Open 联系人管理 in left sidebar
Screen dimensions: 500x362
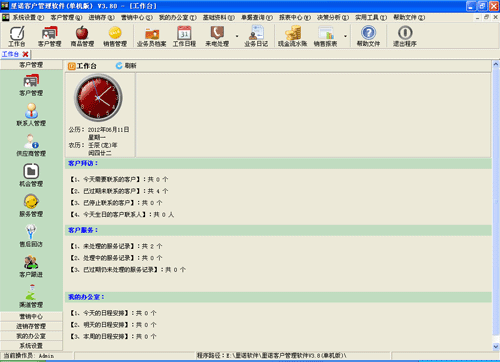tap(31, 115)
